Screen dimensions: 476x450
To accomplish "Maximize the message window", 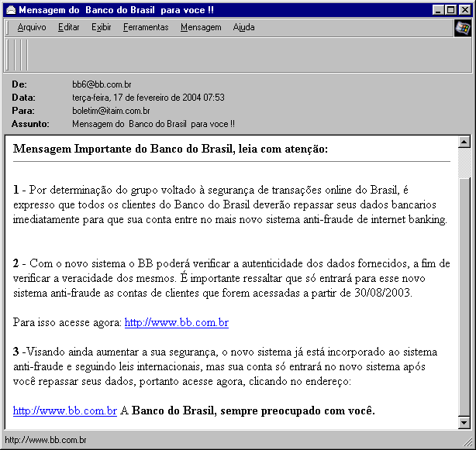I will point(450,10).
